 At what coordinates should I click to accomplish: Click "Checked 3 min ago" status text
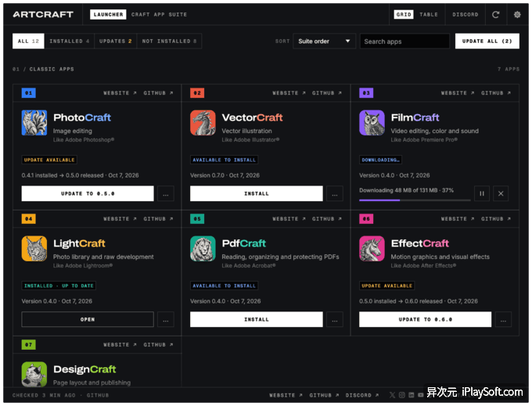click(44, 395)
